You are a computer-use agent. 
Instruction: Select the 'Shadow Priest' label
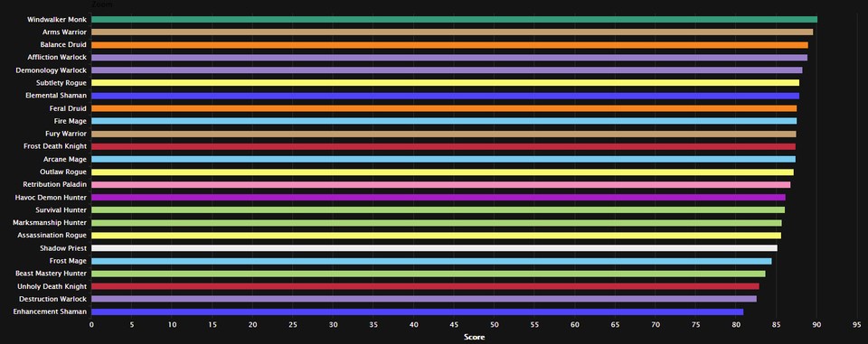[x=63, y=248]
